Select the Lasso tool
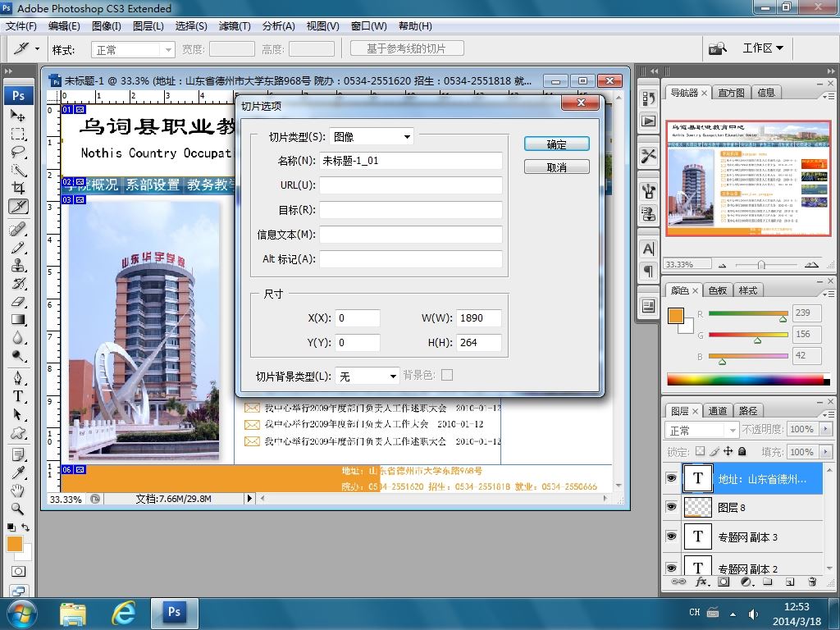 [x=18, y=152]
